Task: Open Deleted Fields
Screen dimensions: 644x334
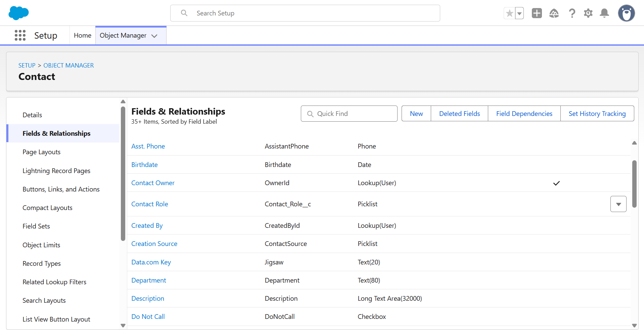Action: [460, 114]
